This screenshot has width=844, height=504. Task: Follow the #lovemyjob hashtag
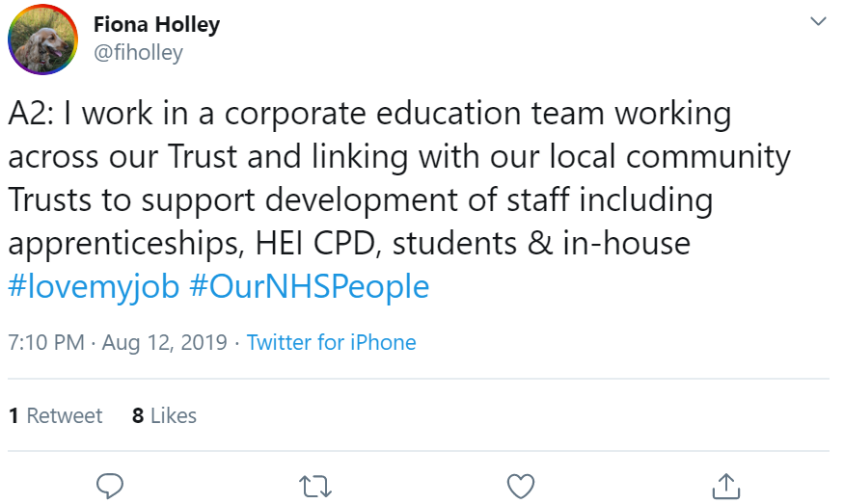pos(94,286)
